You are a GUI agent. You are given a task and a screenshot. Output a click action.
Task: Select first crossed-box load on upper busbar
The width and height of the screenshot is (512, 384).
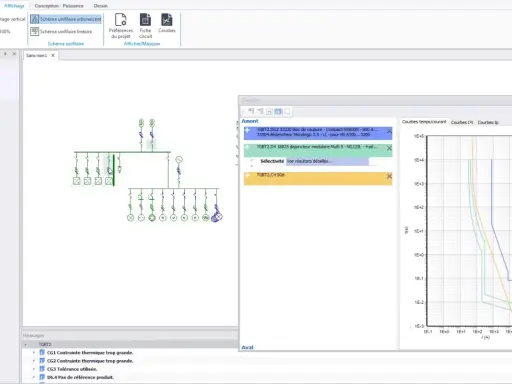77,181
